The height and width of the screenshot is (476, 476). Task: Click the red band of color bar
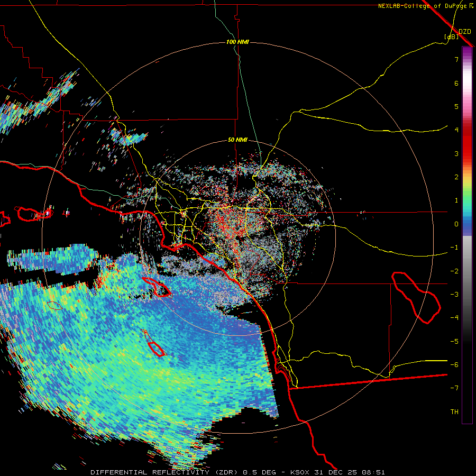467,143
